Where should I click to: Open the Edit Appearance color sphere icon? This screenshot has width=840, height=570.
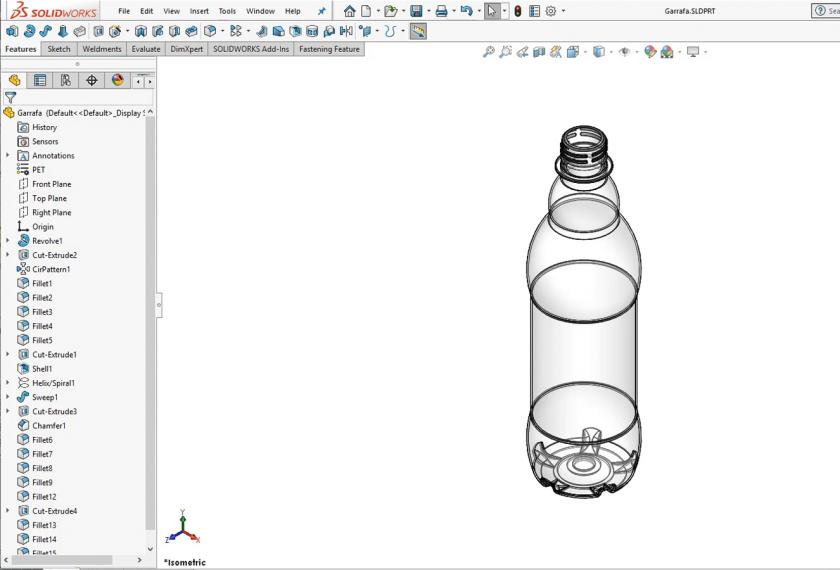pyautogui.click(x=650, y=52)
